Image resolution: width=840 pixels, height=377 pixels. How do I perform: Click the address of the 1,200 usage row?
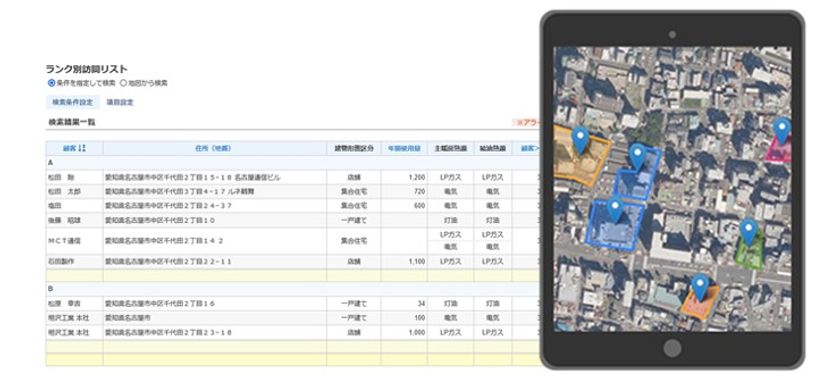(x=193, y=177)
